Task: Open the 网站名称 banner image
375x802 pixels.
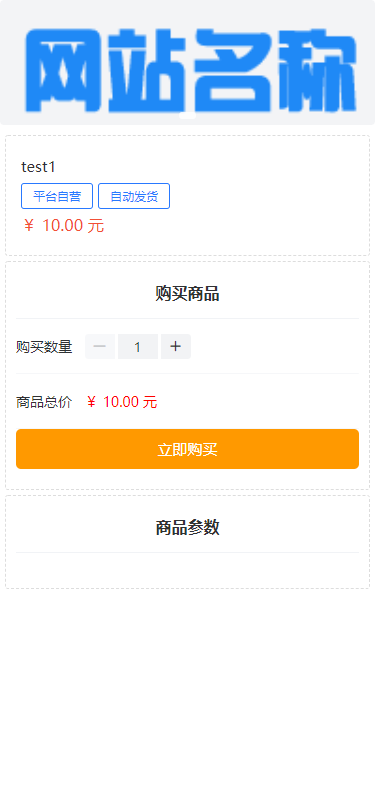Action: [x=187, y=62]
